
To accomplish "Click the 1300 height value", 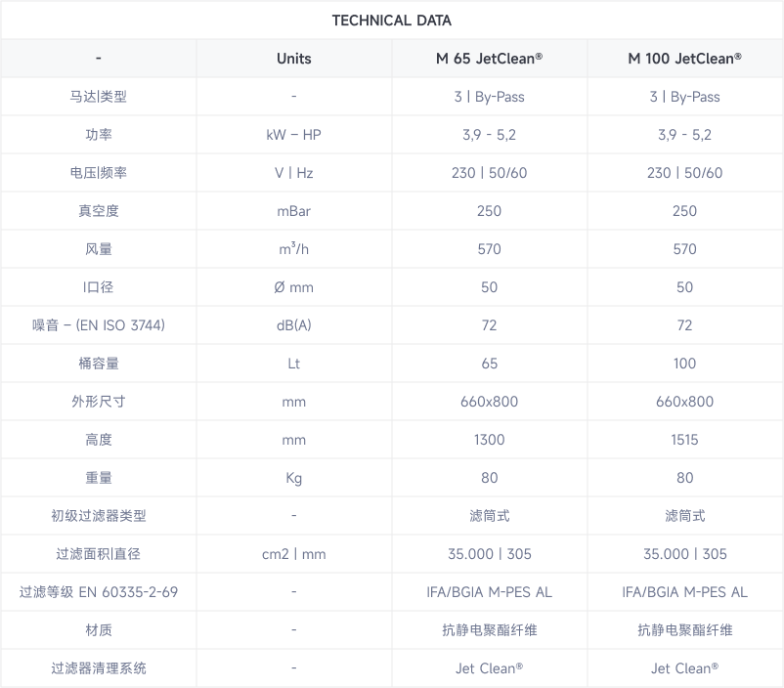I will coord(489,440).
